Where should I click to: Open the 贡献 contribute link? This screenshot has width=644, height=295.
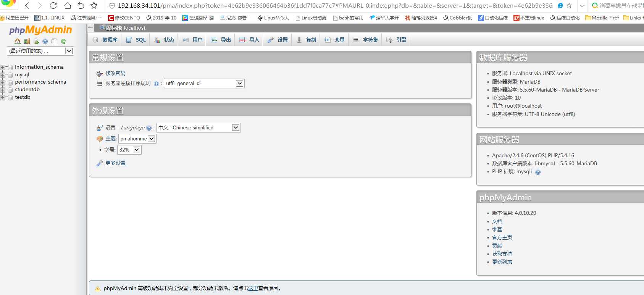497,246
